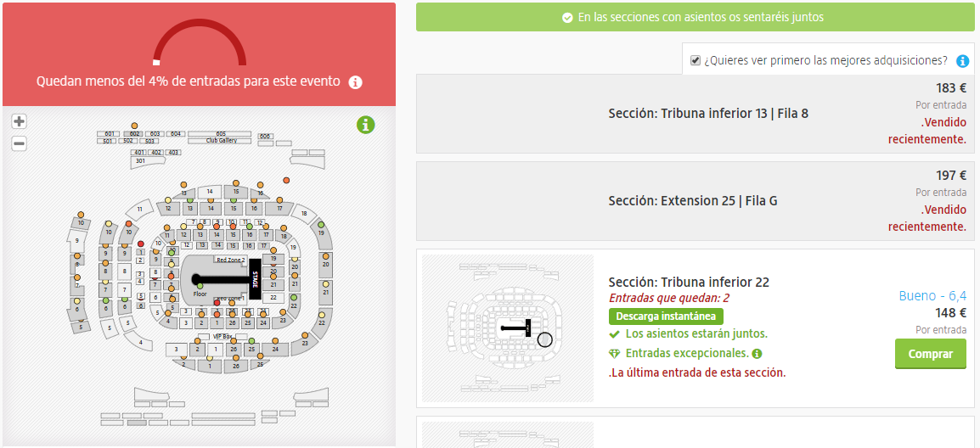
Task: Click info icon beside Entradas excepcionales
Action: [757, 354]
